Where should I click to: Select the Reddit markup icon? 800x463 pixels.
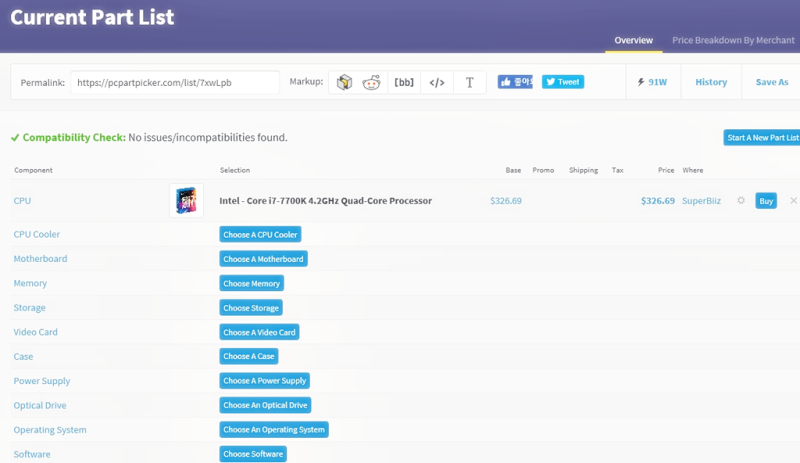point(371,82)
